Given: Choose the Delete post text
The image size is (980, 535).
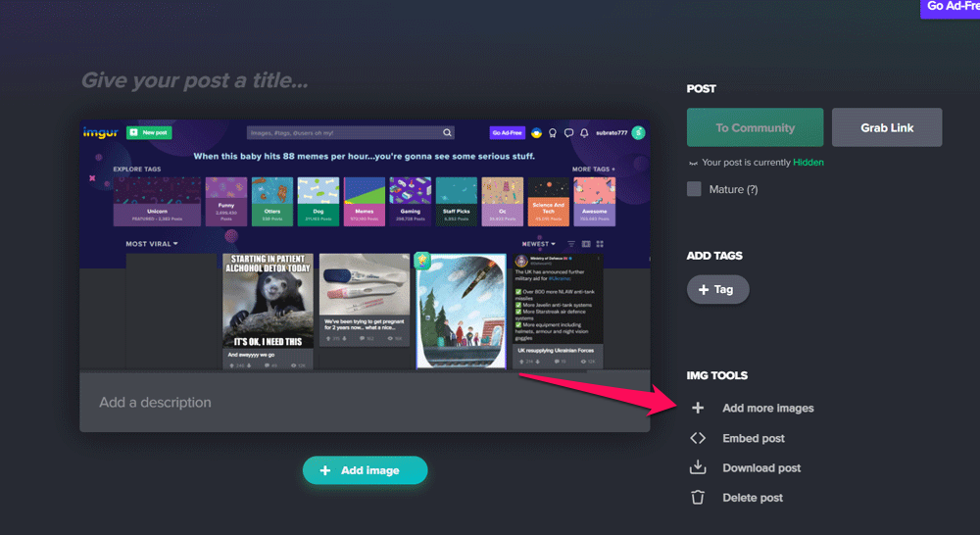Looking at the screenshot, I should tap(753, 498).
